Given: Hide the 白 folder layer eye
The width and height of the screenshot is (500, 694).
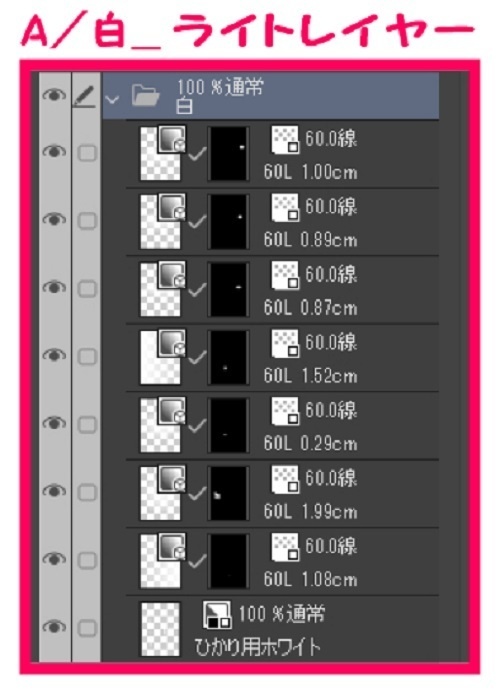Looking at the screenshot, I should [x=54, y=95].
